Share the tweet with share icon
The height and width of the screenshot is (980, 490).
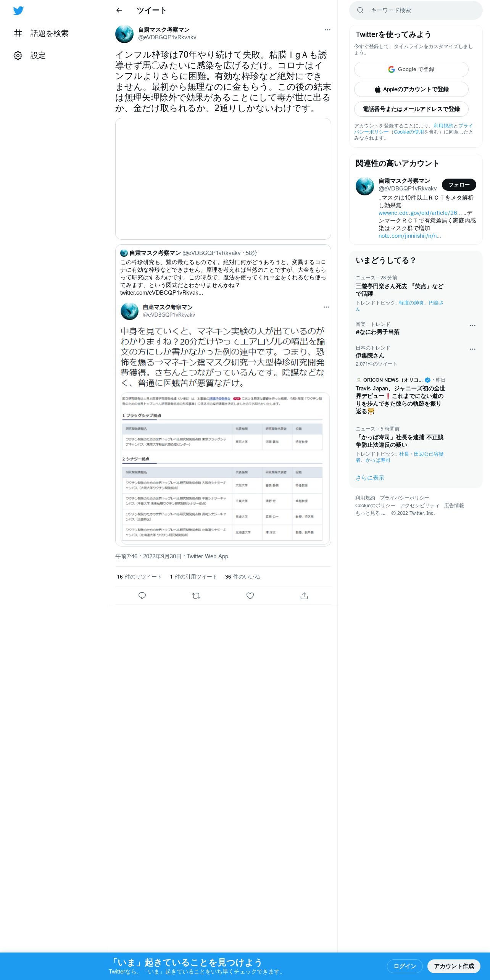point(304,596)
